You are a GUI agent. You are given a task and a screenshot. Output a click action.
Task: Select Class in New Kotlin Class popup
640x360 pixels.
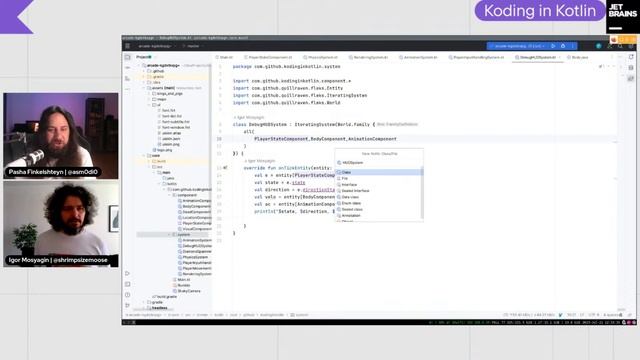(x=379, y=172)
